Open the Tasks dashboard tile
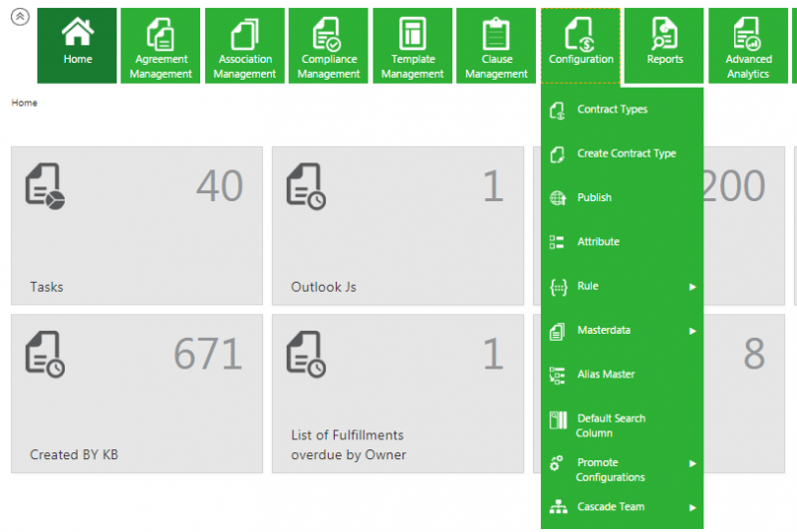The height and width of the screenshot is (532, 797). pyautogui.click(x=136, y=225)
